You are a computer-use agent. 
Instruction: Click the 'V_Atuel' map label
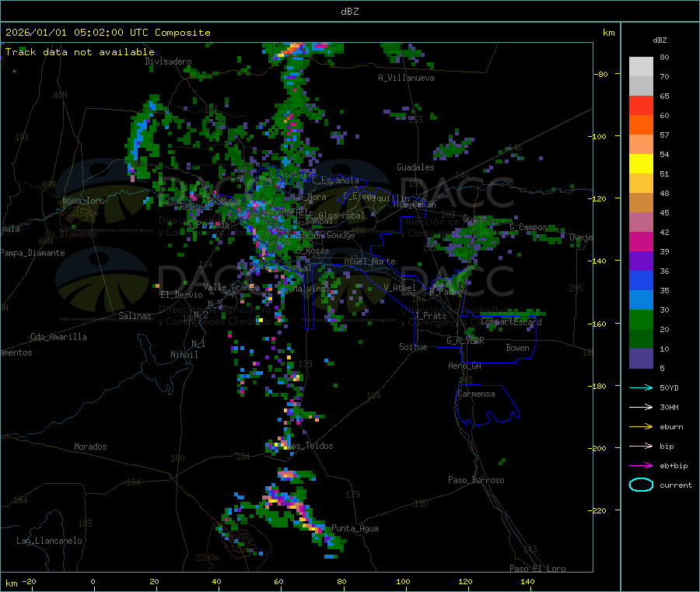pos(400,288)
